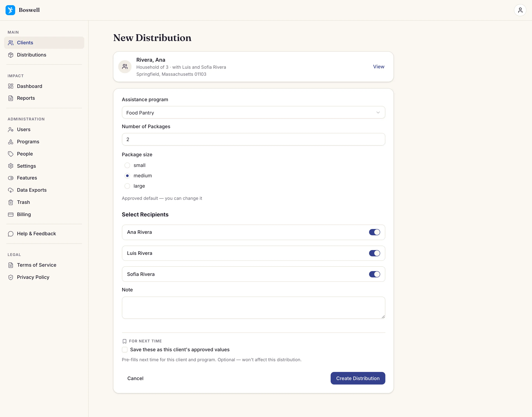Click the Terms of Service document icon
The image size is (532, 417).
point(11,265)
